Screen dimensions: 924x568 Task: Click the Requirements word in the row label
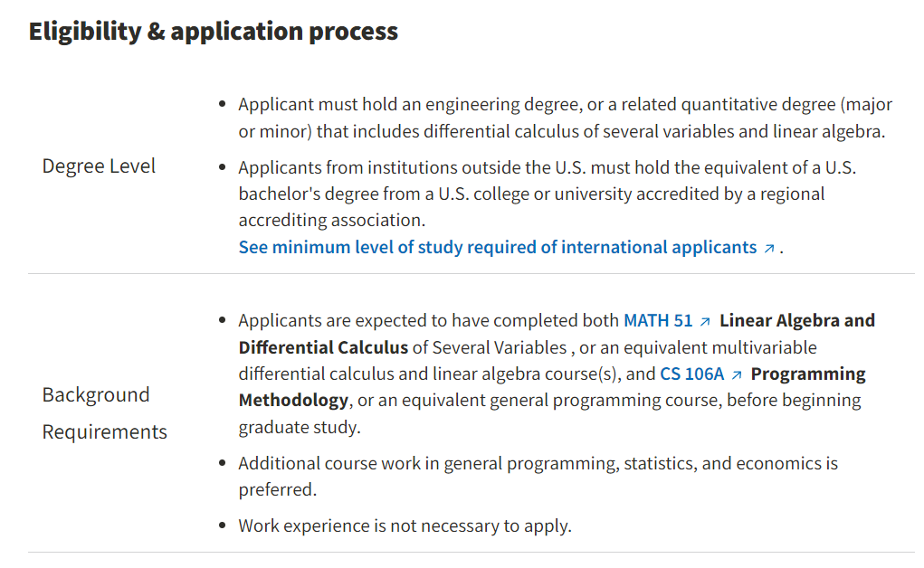[x=104, y=432]
